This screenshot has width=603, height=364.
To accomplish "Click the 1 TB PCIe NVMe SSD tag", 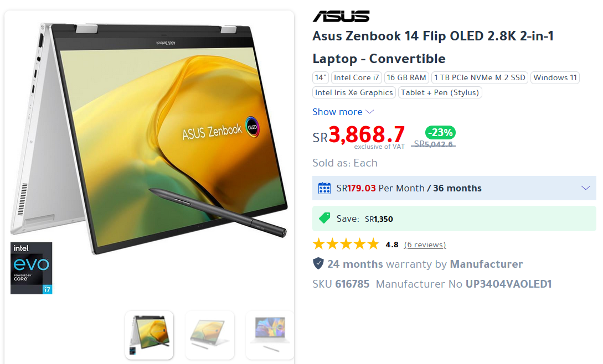I will pos(480,77).
